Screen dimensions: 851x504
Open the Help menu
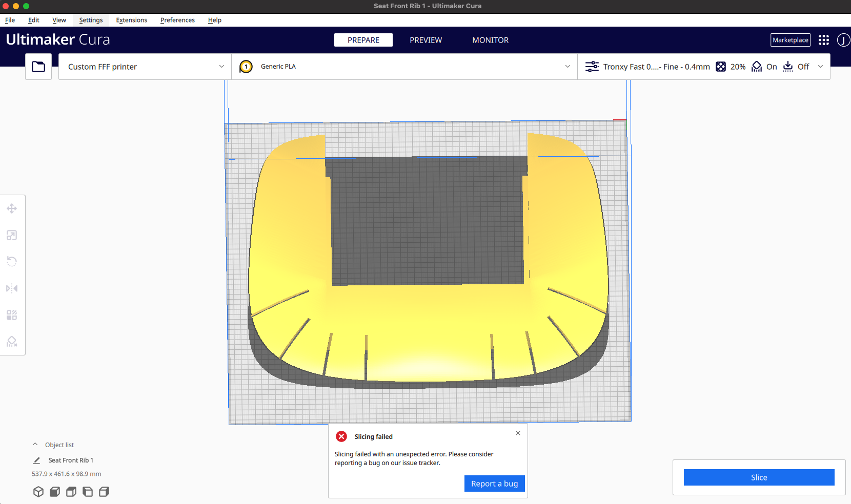pyautogui.click(x=215, y=20)
